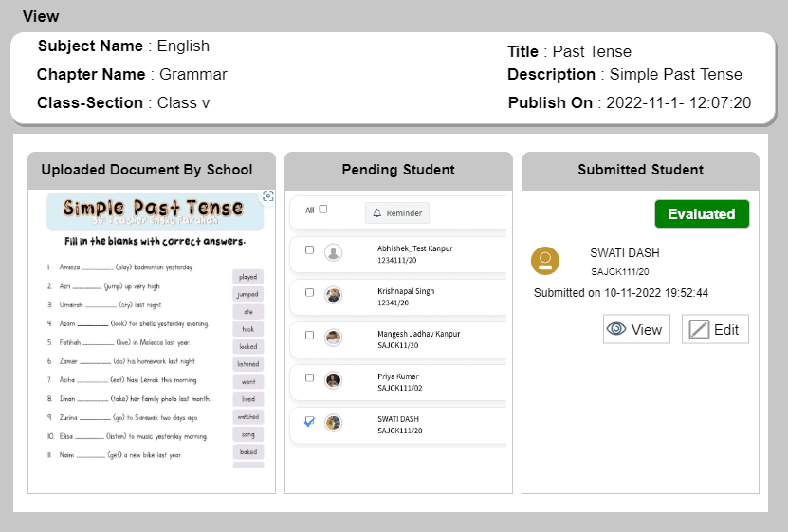Click SWATI DASH name in Submitted Student

(x=625, y=253)
